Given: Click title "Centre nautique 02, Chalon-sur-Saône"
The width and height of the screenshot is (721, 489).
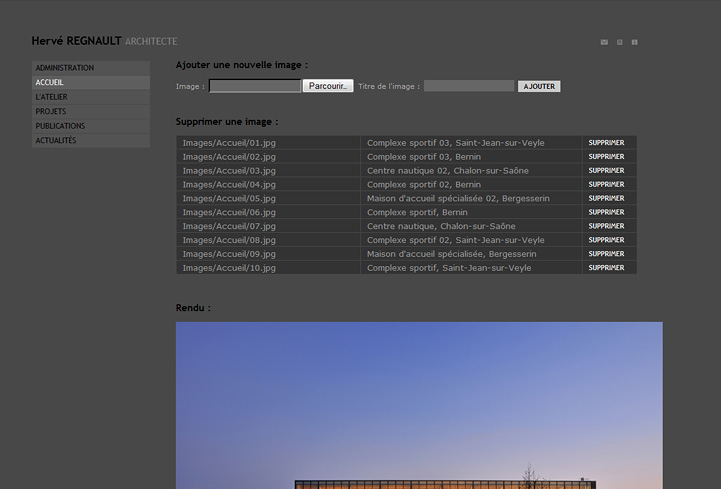Looking at the screenshot, I should [447, 171].
